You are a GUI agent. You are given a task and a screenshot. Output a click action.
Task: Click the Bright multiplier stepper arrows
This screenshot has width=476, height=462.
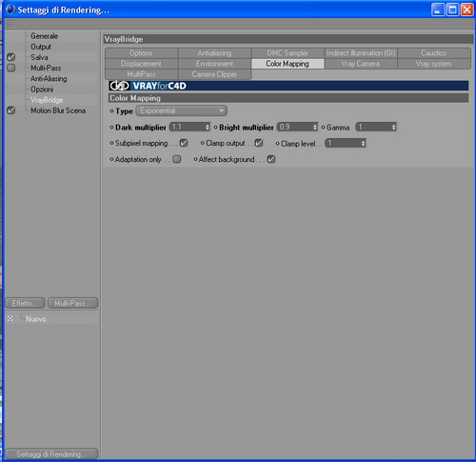pyautogui.click(x=315, y=127)
